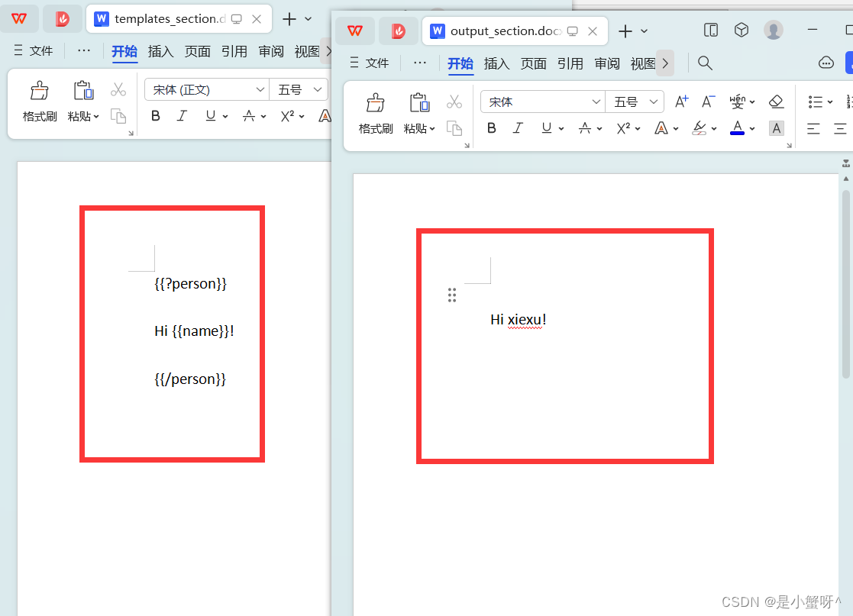Click the copy icon below cut

pos(455,130)
